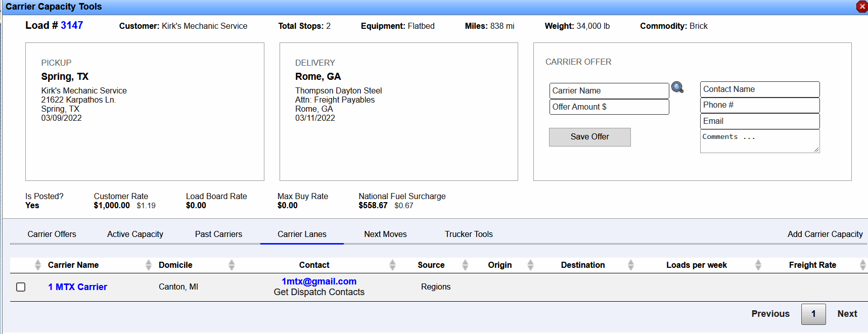This screenshot has width=868, height=334.
Task: Select the Past Carriers tab
Action: pos(218,234)
